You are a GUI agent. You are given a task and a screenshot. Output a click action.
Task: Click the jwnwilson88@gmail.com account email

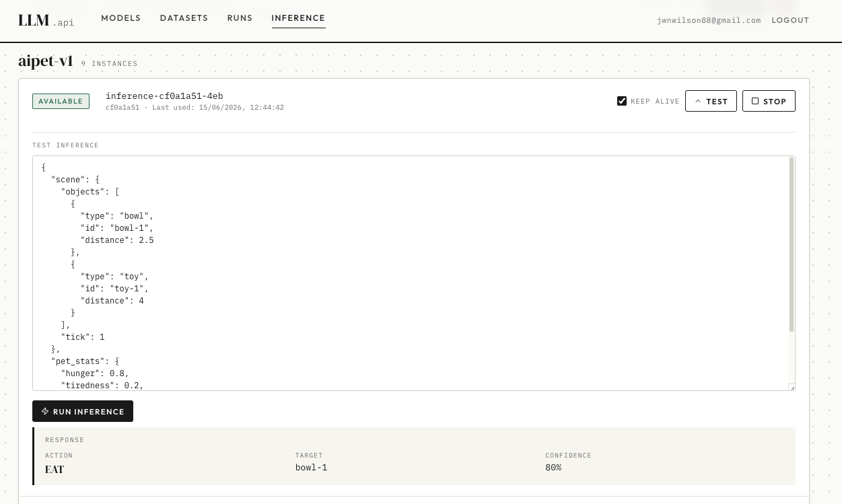[709, 20]
